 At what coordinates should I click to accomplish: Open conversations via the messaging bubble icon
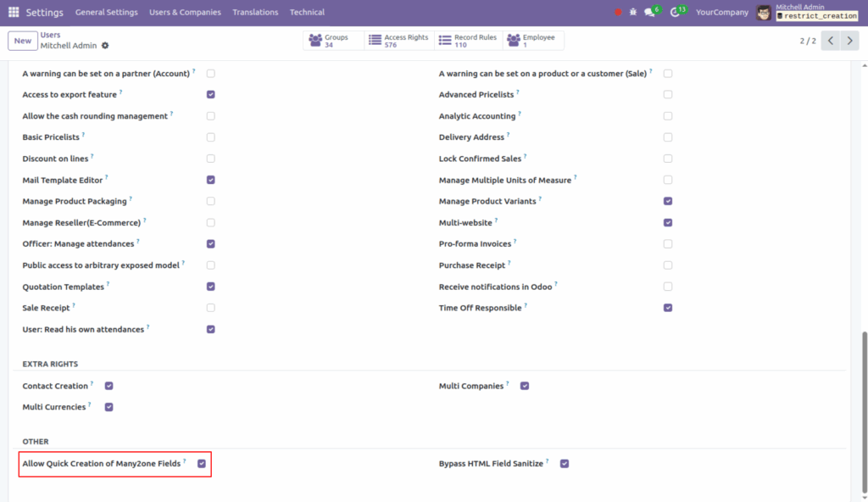click(646, 11)
